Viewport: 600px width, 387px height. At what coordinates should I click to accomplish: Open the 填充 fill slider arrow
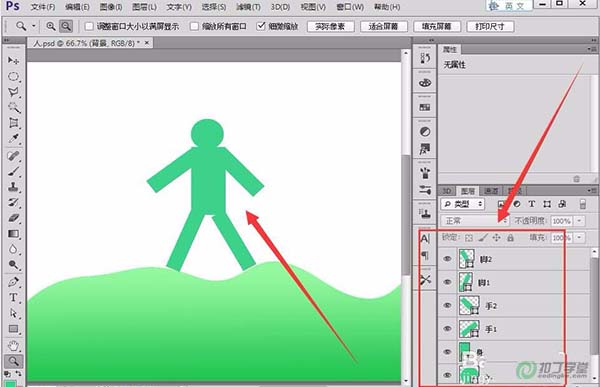(579, 238)
